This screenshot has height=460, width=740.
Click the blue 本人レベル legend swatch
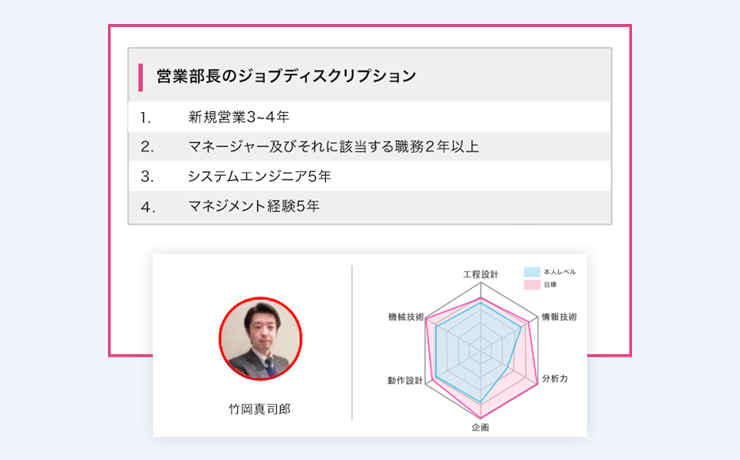(532, 272)
